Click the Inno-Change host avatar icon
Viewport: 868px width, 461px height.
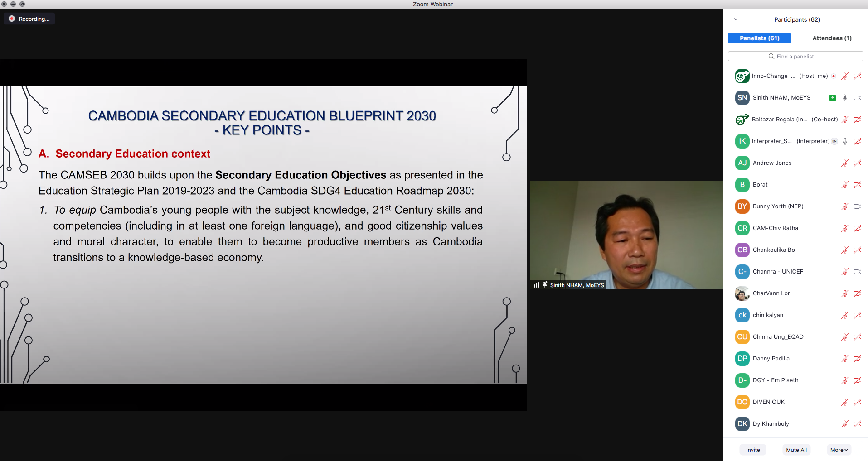tap(742, 76)
